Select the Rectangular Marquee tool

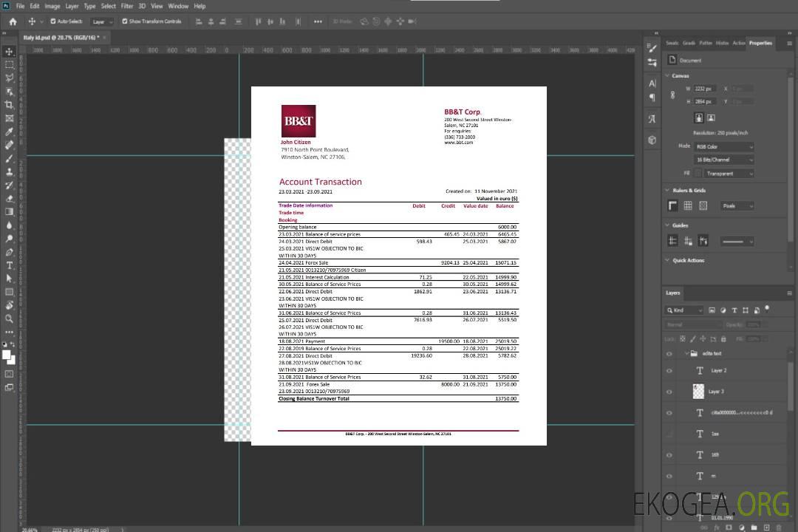point(9,65)
